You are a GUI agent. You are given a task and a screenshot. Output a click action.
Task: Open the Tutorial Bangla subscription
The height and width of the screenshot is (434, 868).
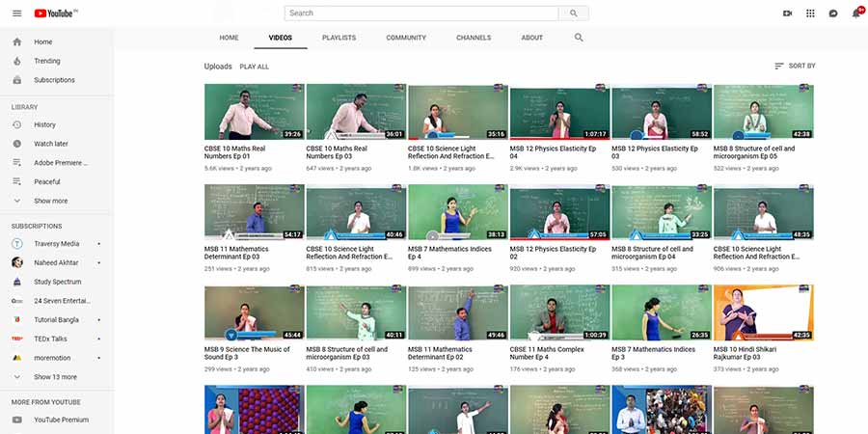click(x=57, y=320)
